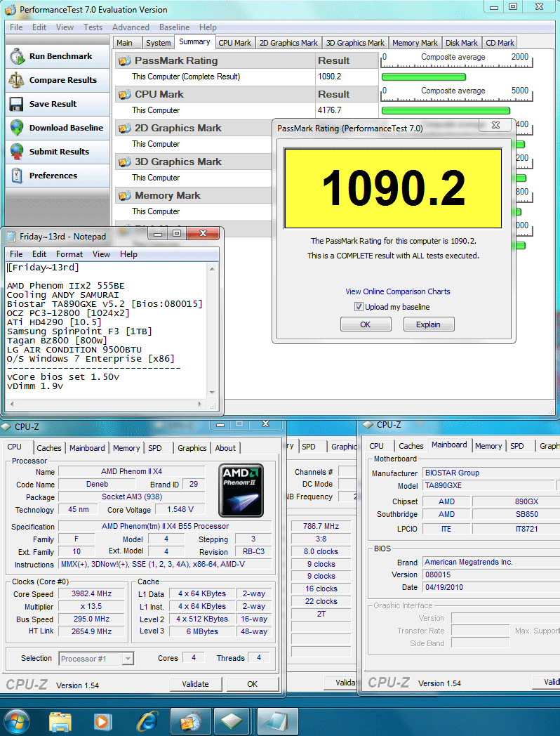Click the Download Baseline globe icon
This screenshot has width=560, height=736.
pyautogui.click(x=17, y=128)
